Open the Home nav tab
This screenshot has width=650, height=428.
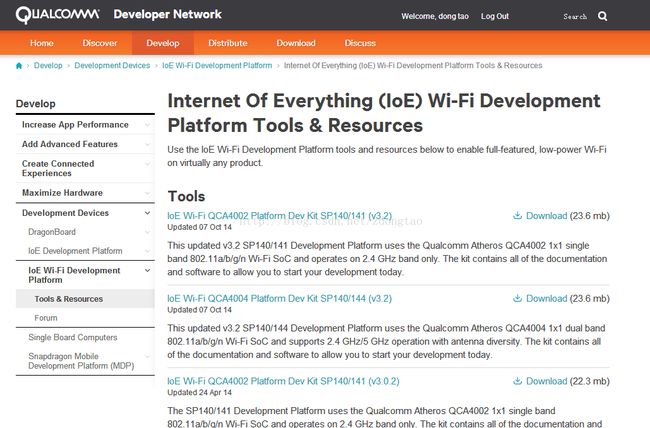pyautogui.click(x=41, y=43)
